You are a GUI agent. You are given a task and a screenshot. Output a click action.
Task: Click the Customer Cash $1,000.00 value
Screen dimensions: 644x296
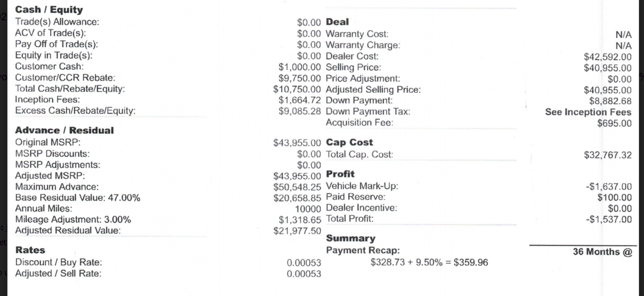click(299, 67)
